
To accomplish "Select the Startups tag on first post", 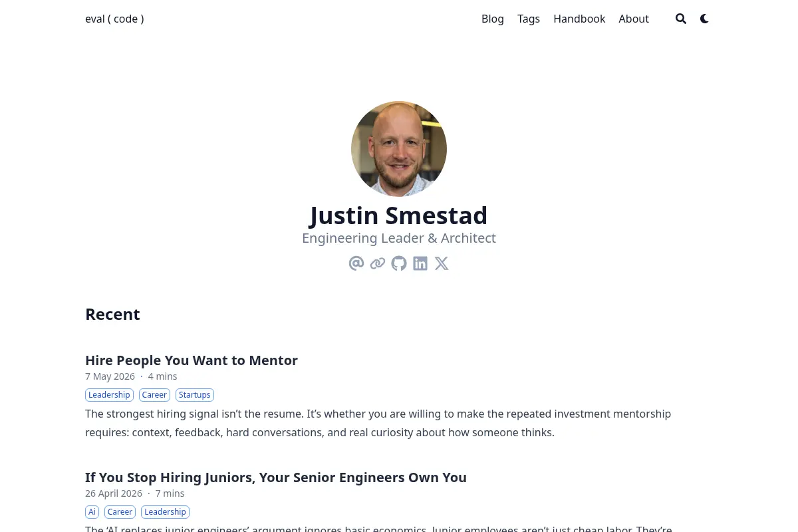I will point(195,395).
